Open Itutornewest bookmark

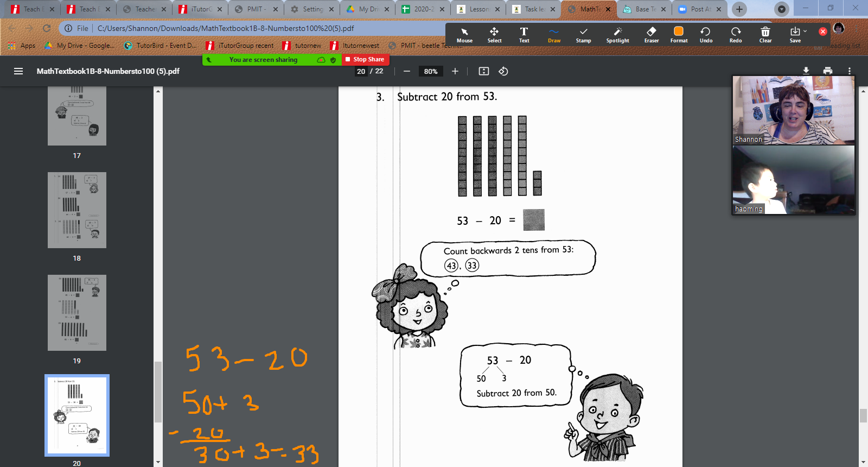pos(355,46)
